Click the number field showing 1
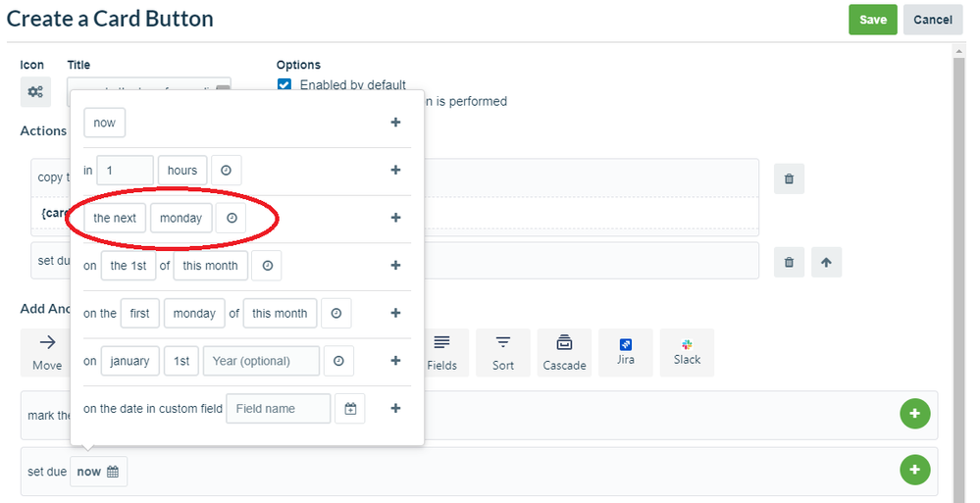 [x=125, y=170]
